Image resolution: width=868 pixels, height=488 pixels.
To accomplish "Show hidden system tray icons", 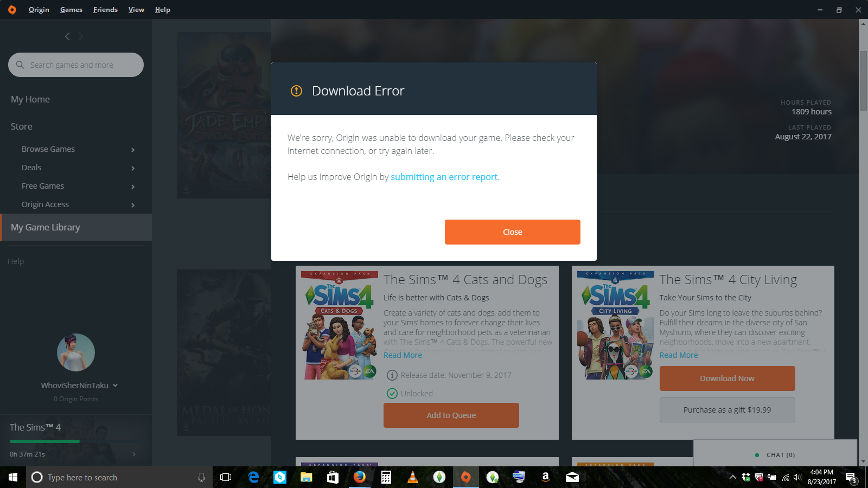I will [x=733, y=478].
